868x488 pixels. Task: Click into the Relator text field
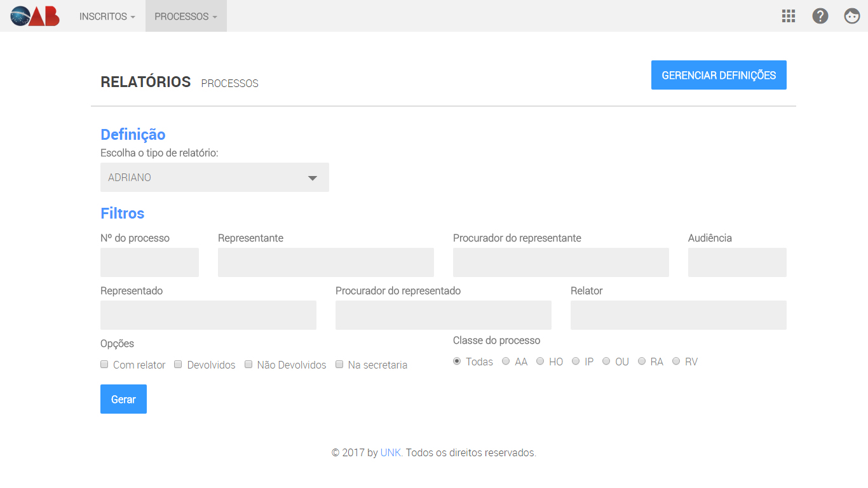tap(678, 315)
